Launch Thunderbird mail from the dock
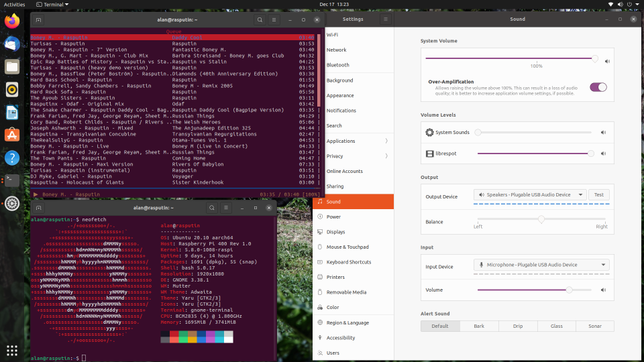The height and width of the screenshot is (362, 644). [12, 44]
